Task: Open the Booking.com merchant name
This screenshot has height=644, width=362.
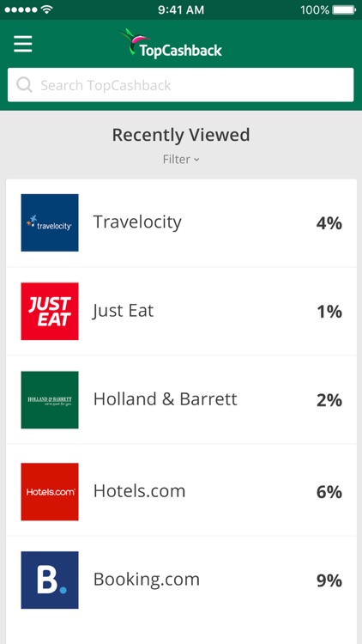Action: coord(147,580)
